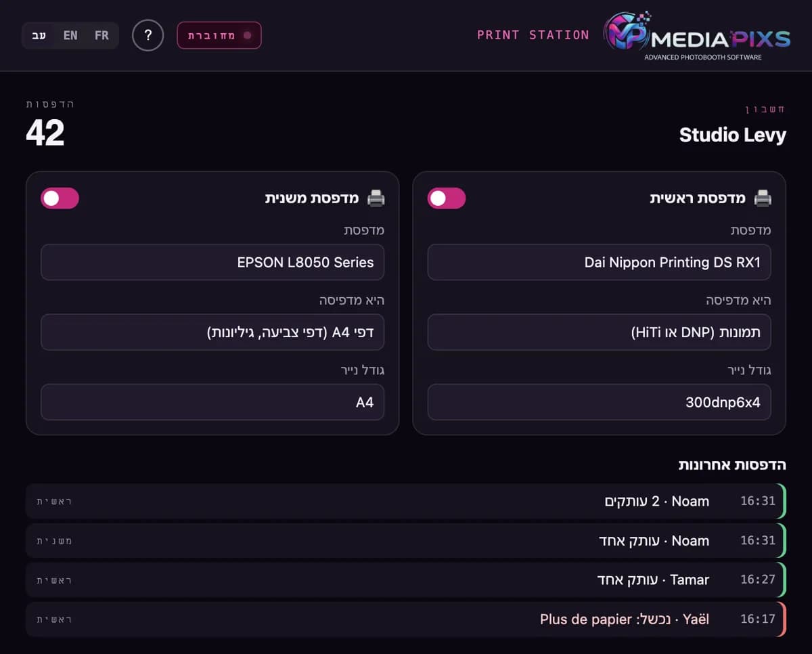Click the Studio Levy account name
Screen dimensions: 812x654
click(732, 135)
